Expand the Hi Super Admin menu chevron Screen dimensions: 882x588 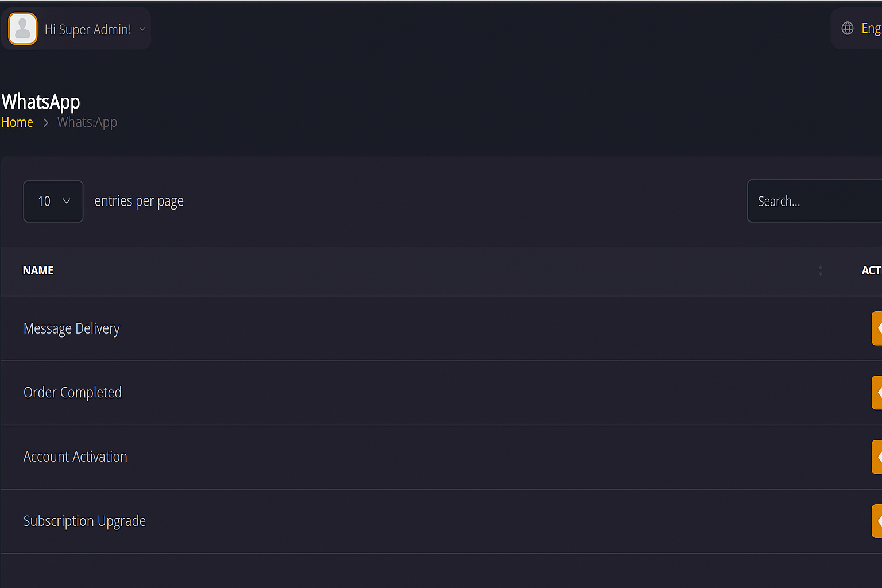click(x=142, y=29)
